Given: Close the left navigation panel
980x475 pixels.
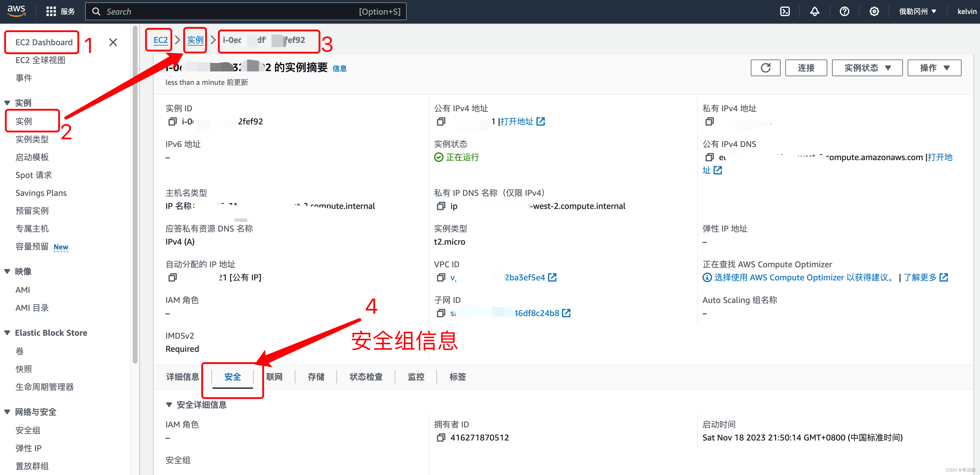Looking at the screenshot, I should pyautogui.click(x=113, y=42).
